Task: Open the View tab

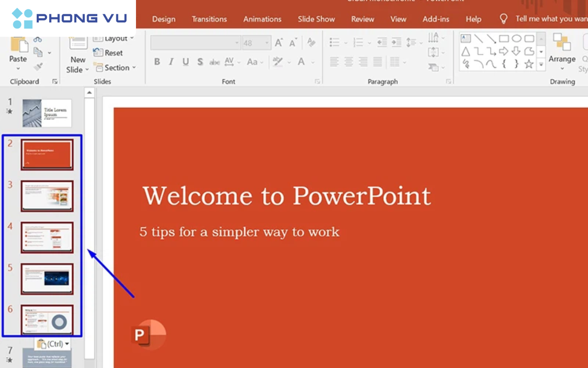Action: (398, 19)
